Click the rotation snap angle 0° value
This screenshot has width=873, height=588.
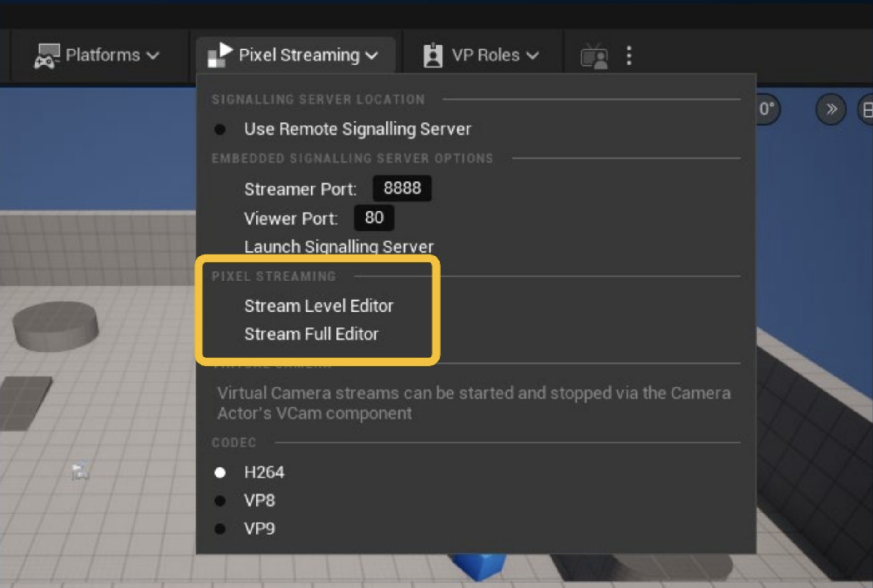[767, 109]
